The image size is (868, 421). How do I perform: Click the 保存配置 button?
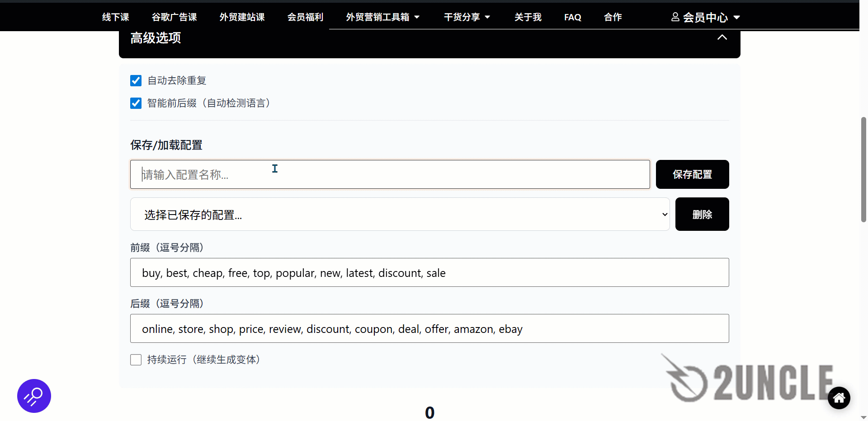click(x=692, y=174)
